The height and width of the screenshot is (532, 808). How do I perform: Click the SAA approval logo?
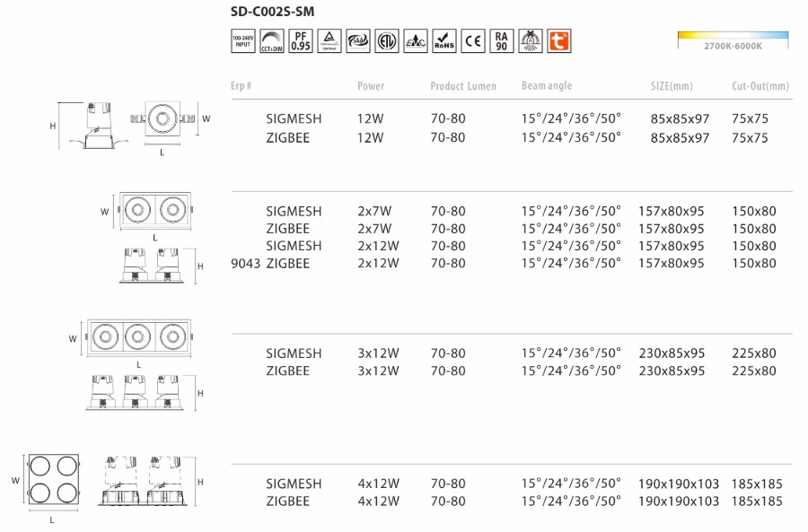coord(358,41)
